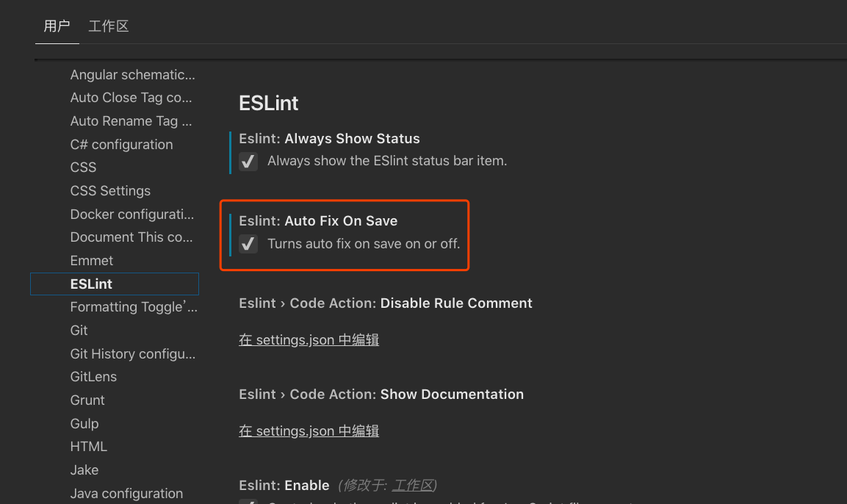The image size is (847, 504).
Task: Switch to the 用户 settings tab
Action: (57, 26)
